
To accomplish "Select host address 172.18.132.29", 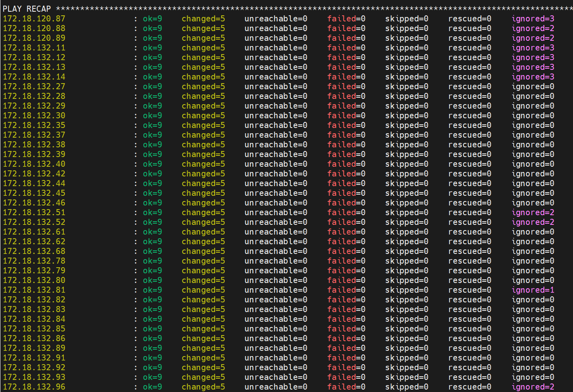I will (34, 106).
